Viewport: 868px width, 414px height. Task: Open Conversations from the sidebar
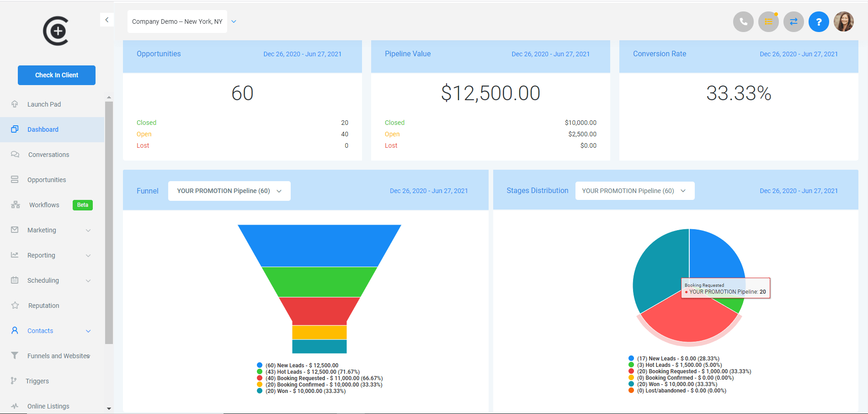pyautogui.click(x=48, y=155)
